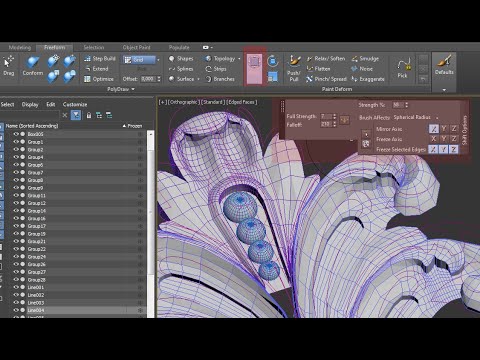Screen dimensions: 480x360
Task: Adjust the Full Strength spinner arrows
Action: 335,116
